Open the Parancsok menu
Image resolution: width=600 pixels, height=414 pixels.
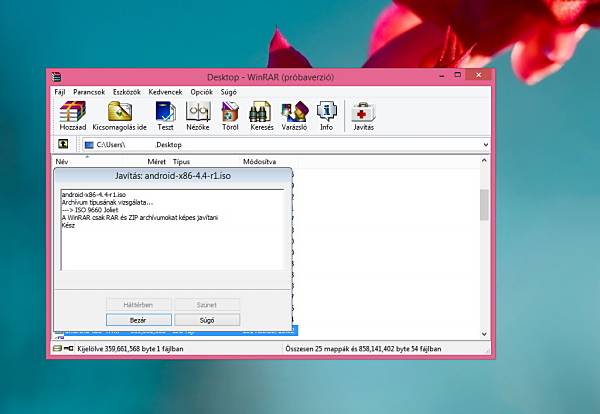89,91
